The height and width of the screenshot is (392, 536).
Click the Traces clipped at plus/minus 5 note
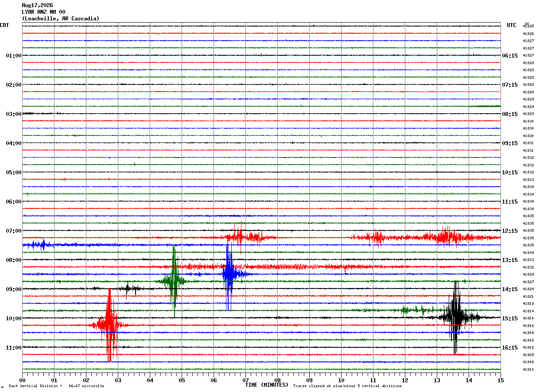click(x=347, y=386)
